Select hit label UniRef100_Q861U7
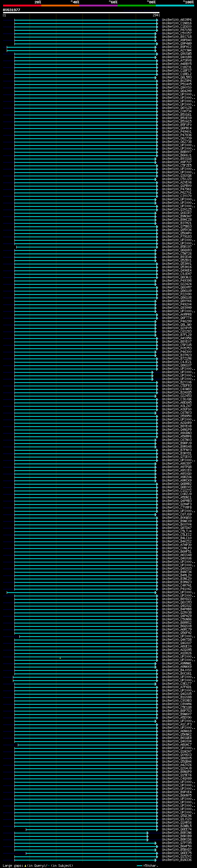Screen dimensions: 197x868 point(176,365)
